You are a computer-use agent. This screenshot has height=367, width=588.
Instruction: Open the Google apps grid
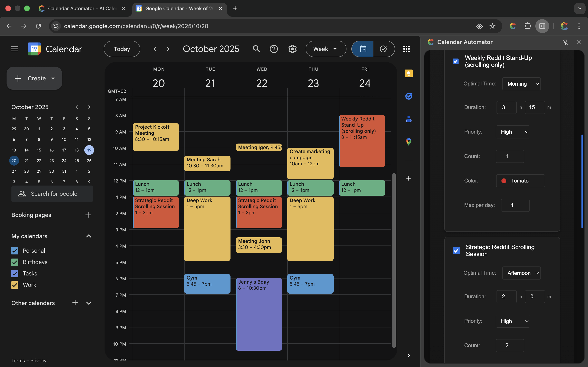(x=406, y=49)
